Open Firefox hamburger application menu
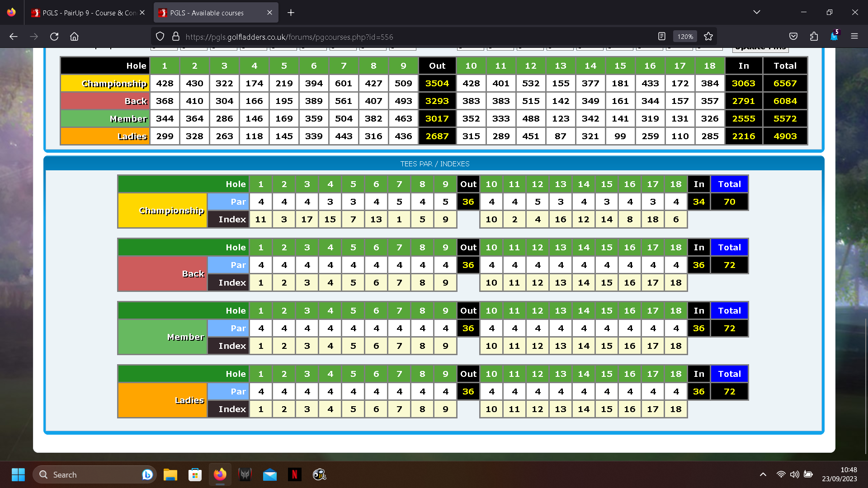The width and height of the screenshot is (868, 488). tap(854, 37)
